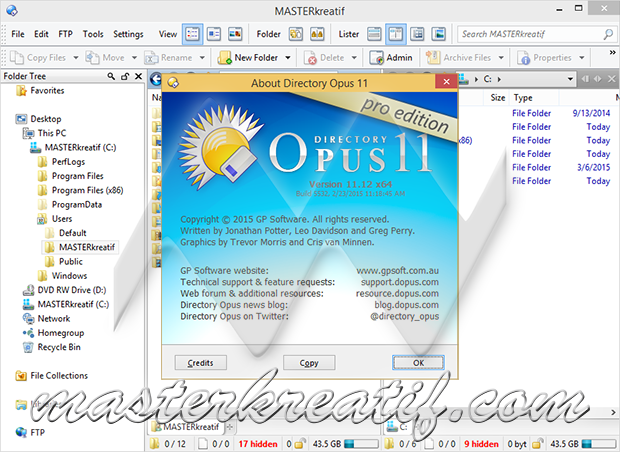Screen dimensions: 620x452
Task: Select DVD RW Drive (D:) in tree
Action: pyautogui.click(x=72, y=290)
